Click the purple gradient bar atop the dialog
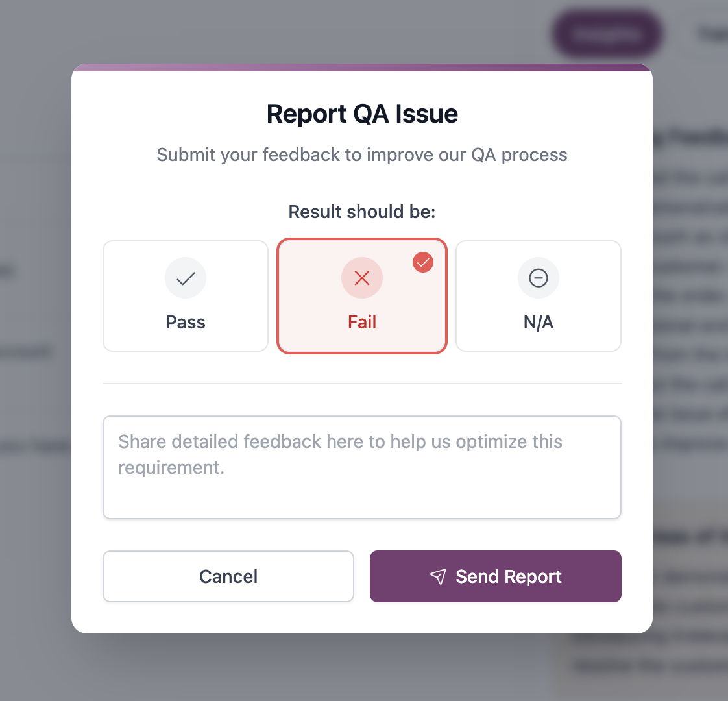Image resolution: width=728 pixels, height=701 pixels. (x=361, y=66)
